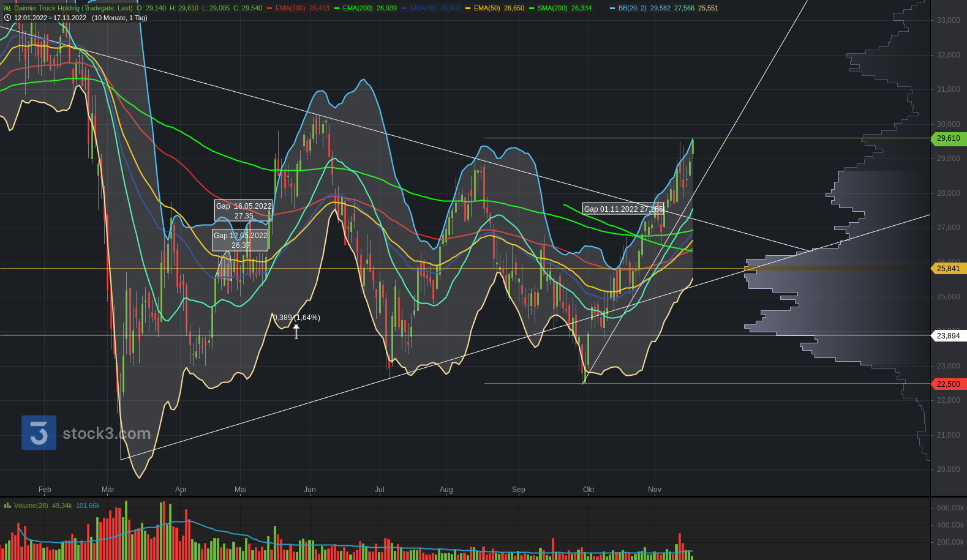Click the red EMA(100) legend color marker
This screenshot has height=560, width=967.
point(269,9)
